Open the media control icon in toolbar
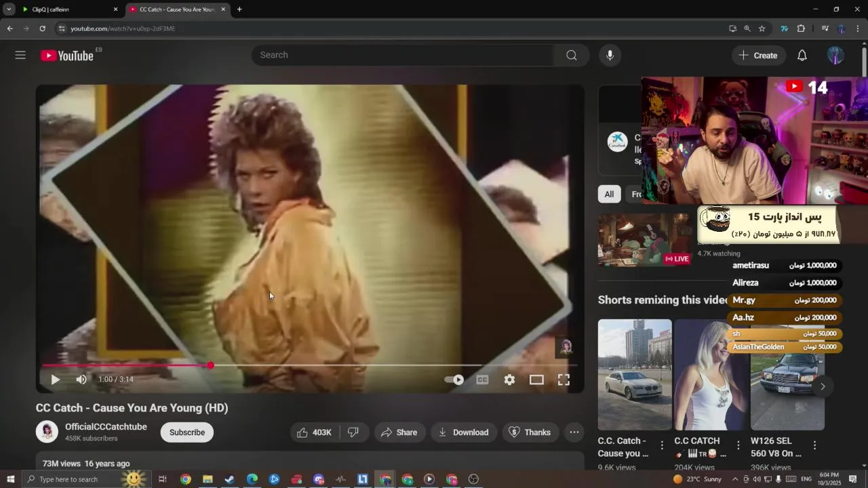The image size is (868, 488). coord(825,28)
